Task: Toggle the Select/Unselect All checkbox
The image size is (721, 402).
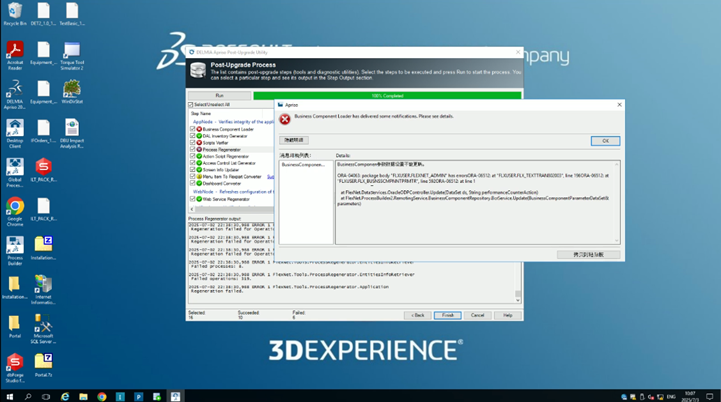Action: tap(191, 105)
